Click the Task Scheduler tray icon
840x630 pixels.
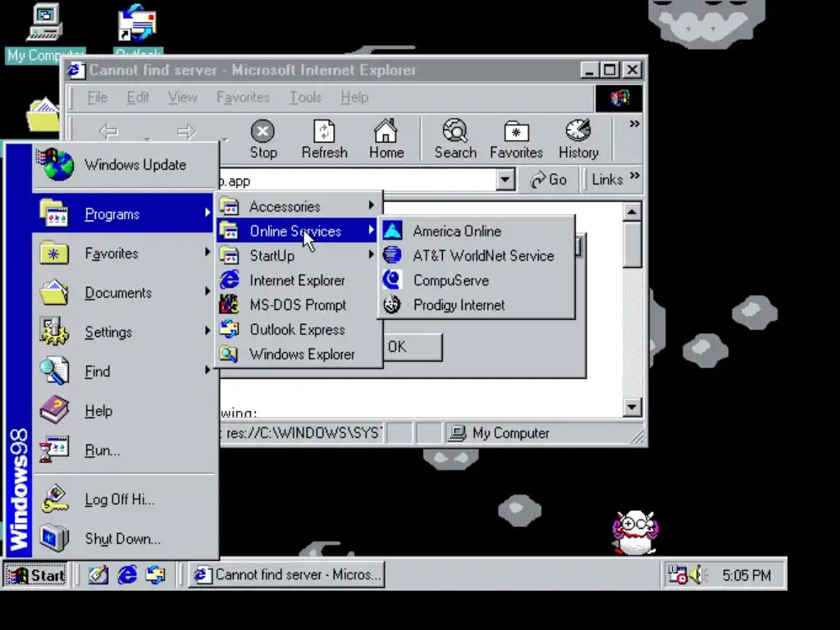pos(677,575)
